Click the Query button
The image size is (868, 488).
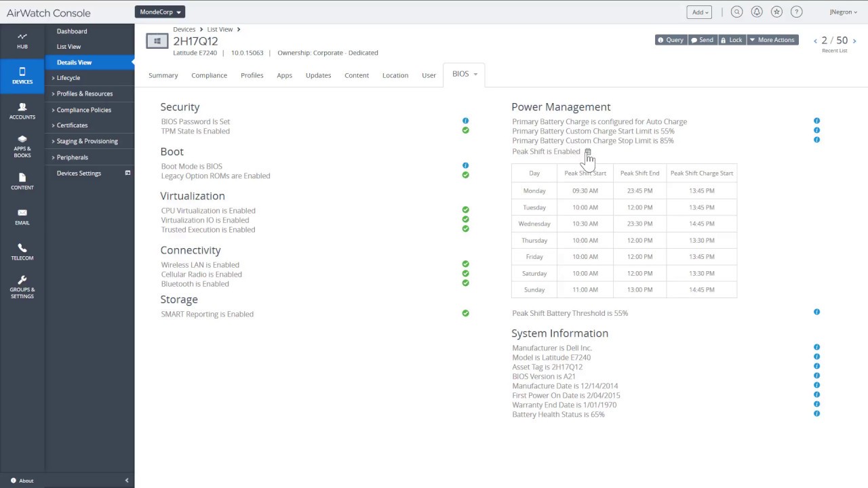[x=671, y=40]
